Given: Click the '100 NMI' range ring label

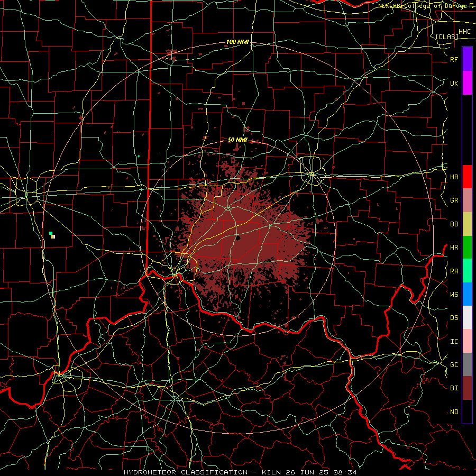Looking at the screenshot, I should coord(237,42).
